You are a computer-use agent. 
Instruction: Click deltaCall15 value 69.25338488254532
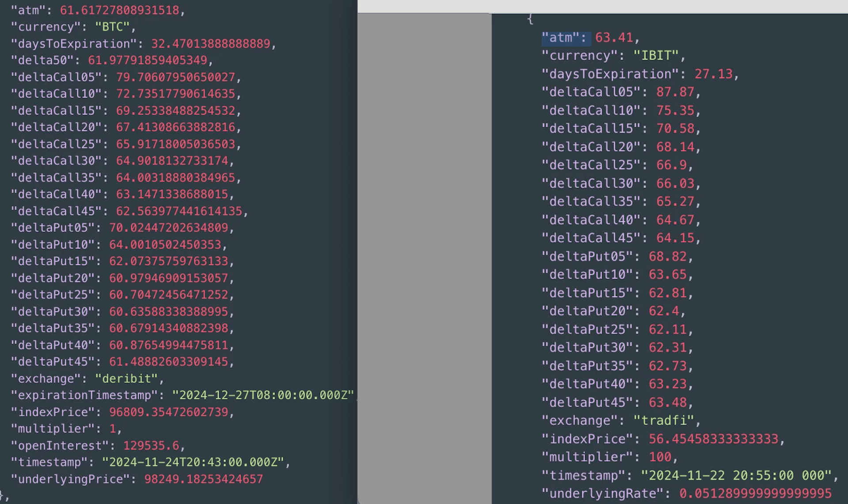(176, 110)
